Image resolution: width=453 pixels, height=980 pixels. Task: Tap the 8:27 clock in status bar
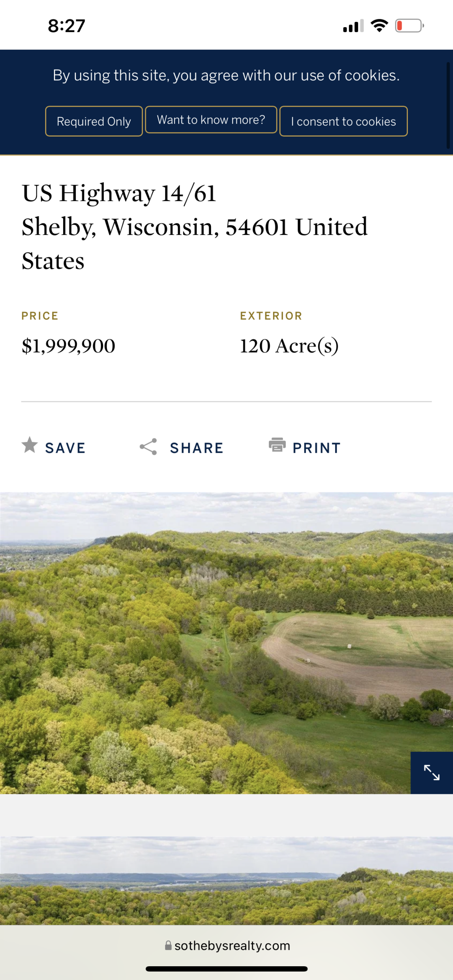click(x=67, y=26)
